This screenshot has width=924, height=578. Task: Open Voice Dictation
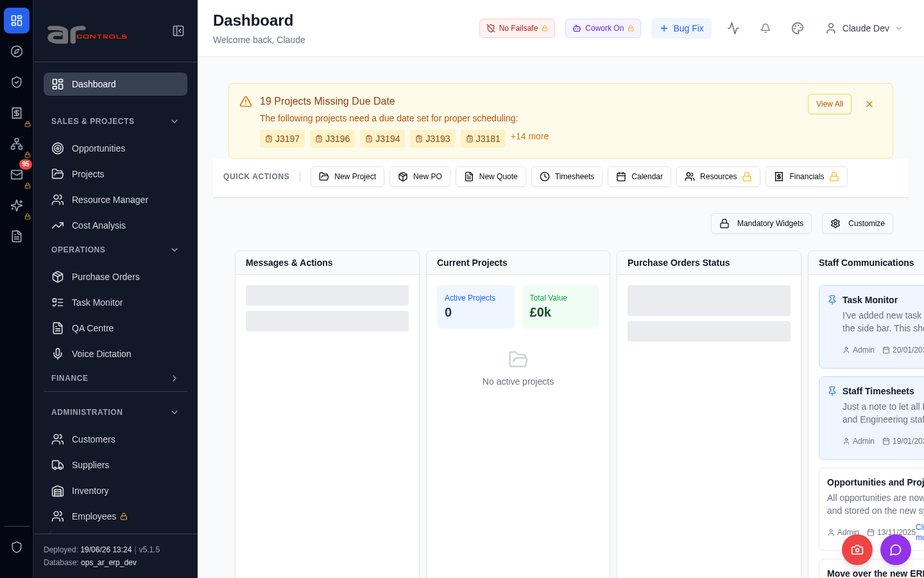click(x=116, y=354)
